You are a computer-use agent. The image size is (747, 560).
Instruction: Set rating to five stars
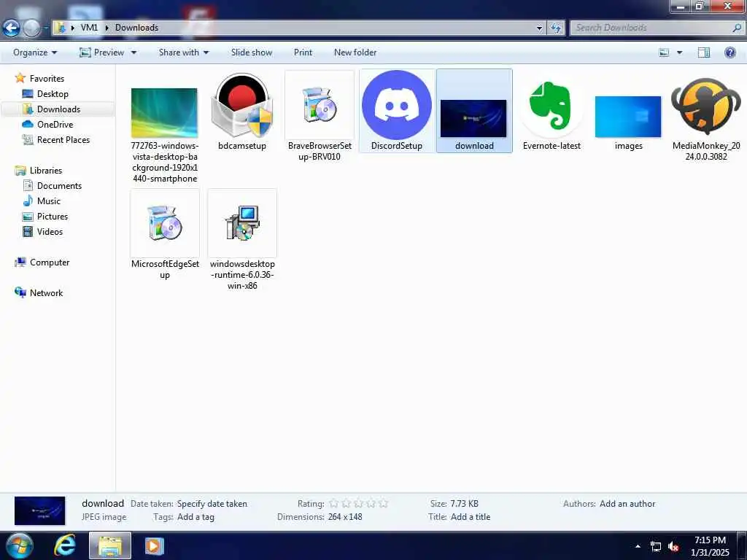click(384, 503)
